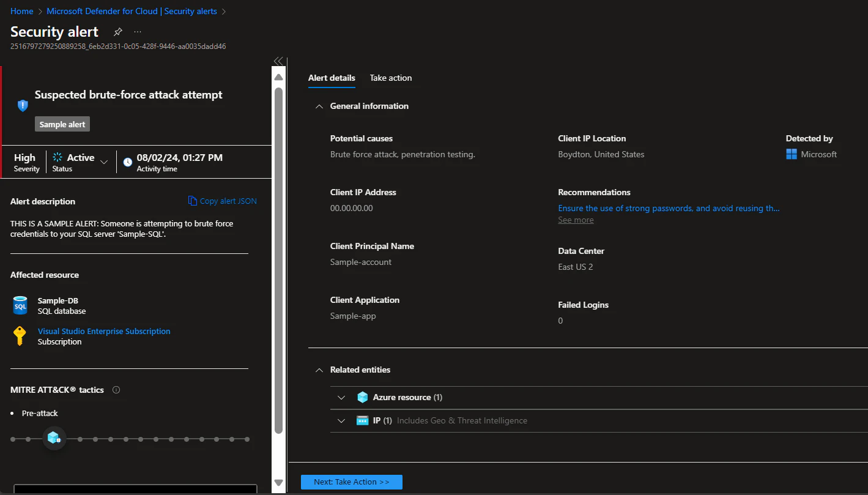Go to Home breadcrumb

tap(22, 11)
